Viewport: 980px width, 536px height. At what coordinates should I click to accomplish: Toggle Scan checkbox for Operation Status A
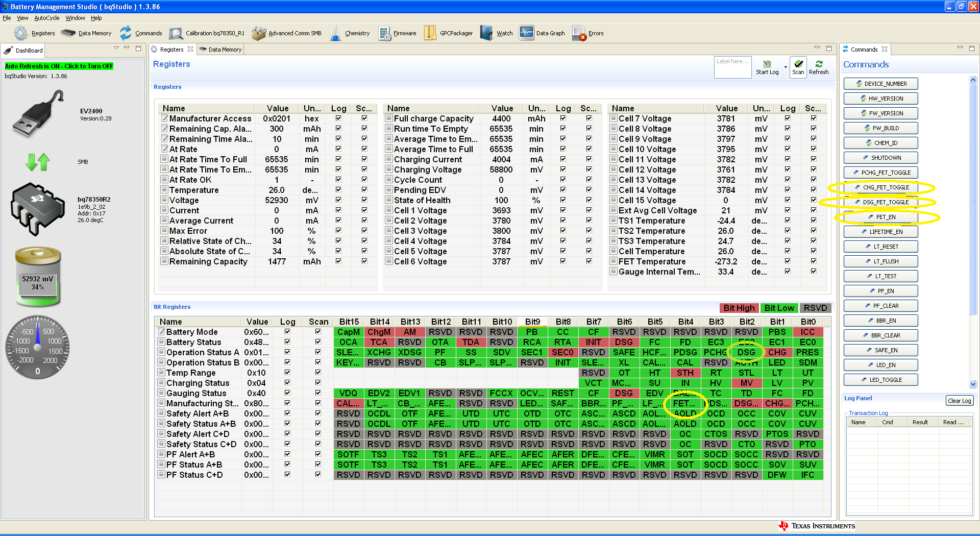pyautogui.click(x=318, y=352)
